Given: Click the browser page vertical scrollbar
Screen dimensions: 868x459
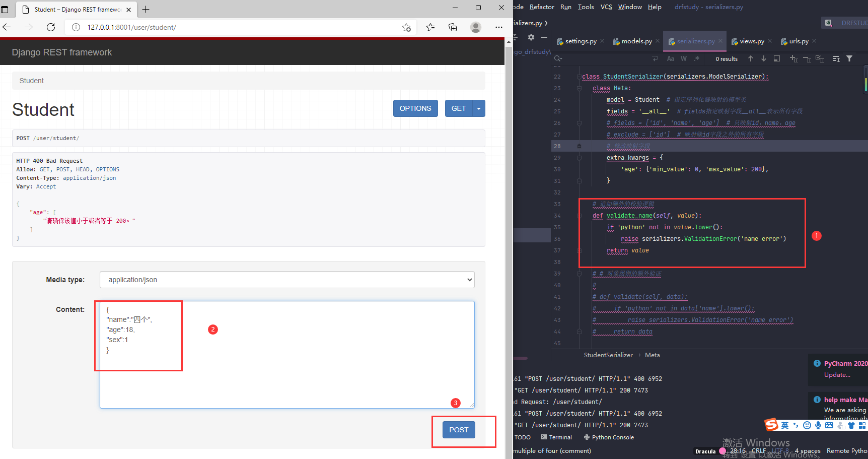Looking at the screenshot, I should 509,247.
